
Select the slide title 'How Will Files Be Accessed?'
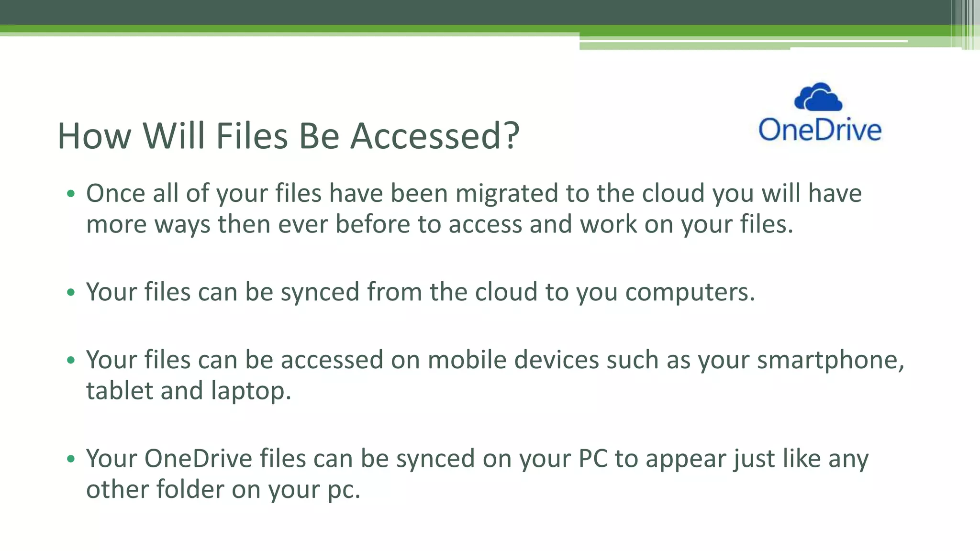(288, 136)
